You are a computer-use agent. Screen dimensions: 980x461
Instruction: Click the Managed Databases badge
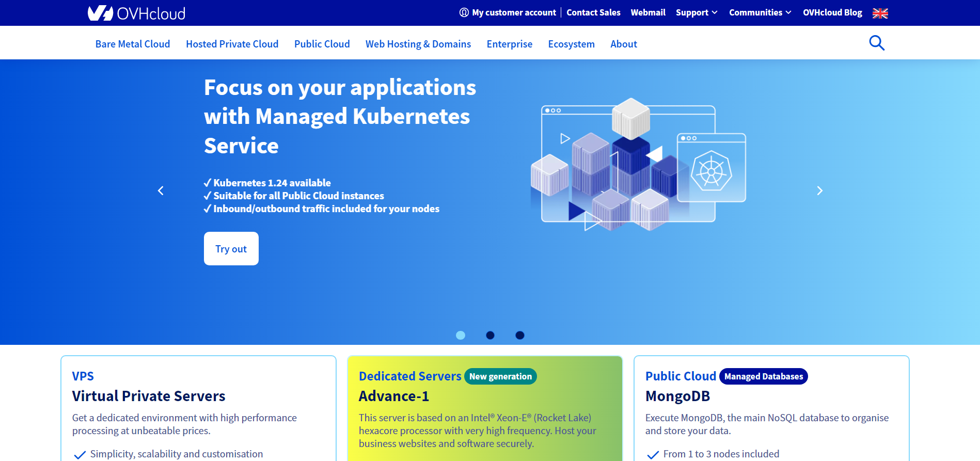click(x=764, y=376)
